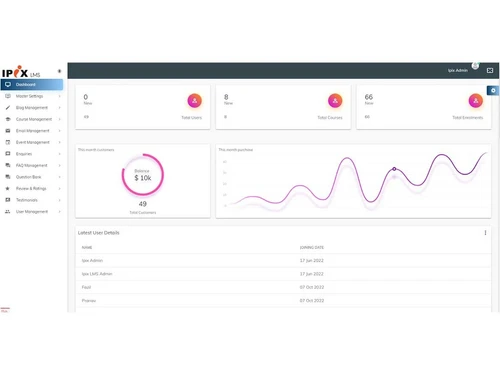The width and height of the screenshot is (500, 375).
Task: Open the Dashboard menu item
Action: click(x=32, y=85)
